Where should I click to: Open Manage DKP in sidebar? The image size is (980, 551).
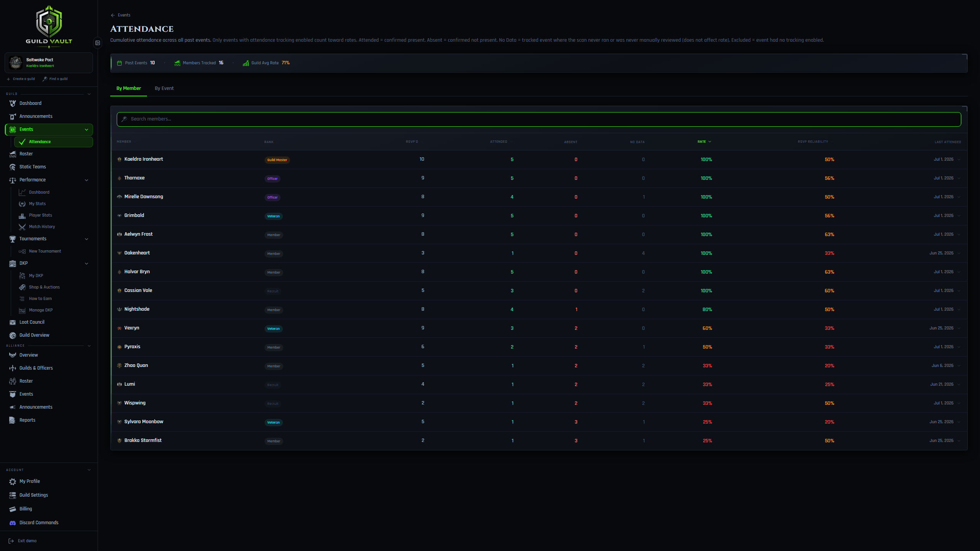click(x=41, y=310)
